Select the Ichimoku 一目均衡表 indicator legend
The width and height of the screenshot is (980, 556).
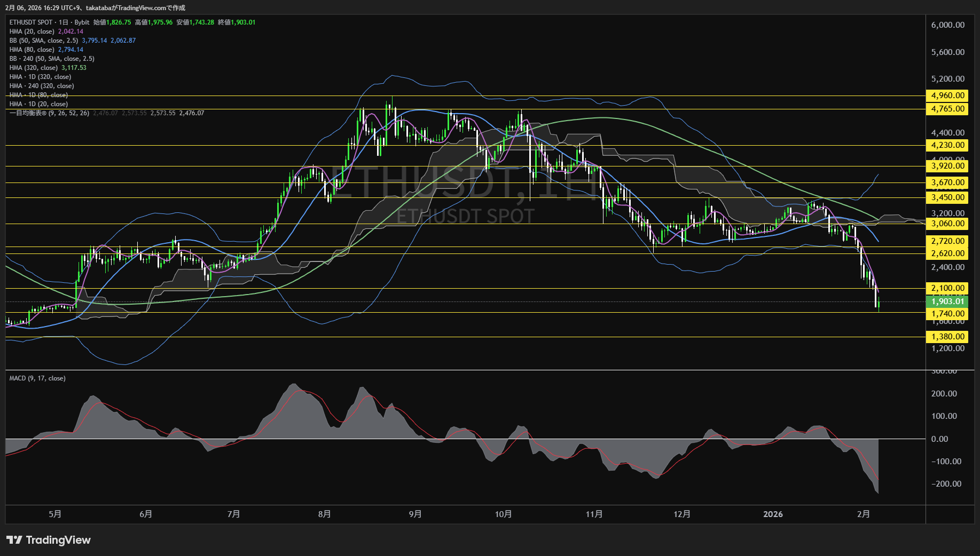click(x=49, y=113)
